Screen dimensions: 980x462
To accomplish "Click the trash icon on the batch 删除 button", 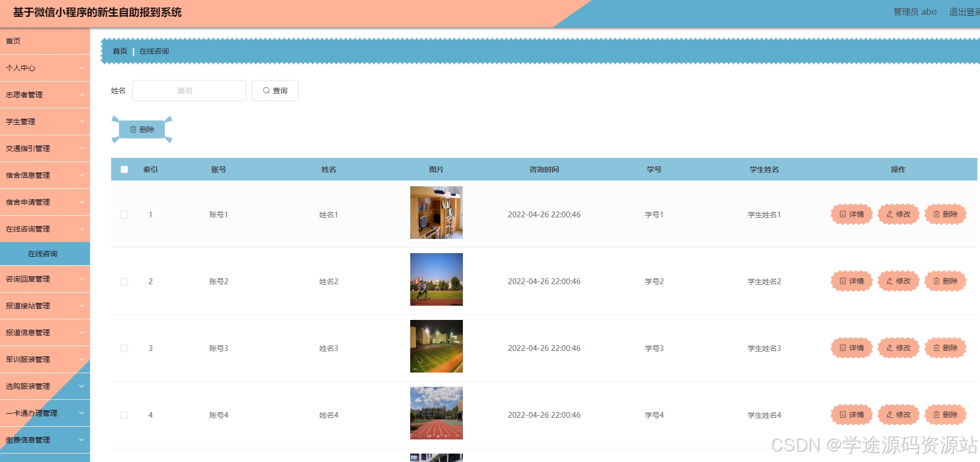I will coord(133,129).
